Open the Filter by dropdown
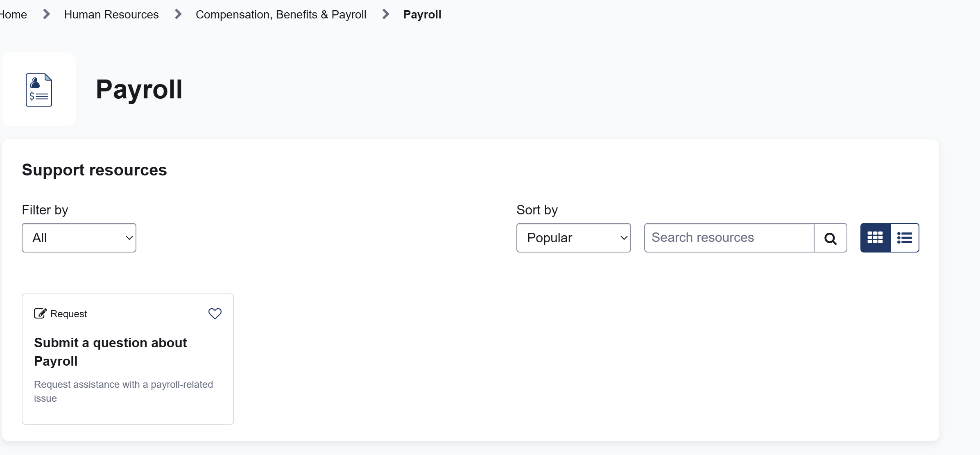The image size is (980, 455). click(x=79, y=238)
